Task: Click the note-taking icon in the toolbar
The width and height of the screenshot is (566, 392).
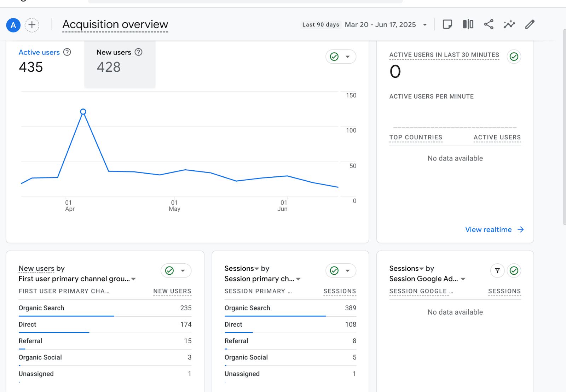Action: pyautogui.click(x=447, y=24)
